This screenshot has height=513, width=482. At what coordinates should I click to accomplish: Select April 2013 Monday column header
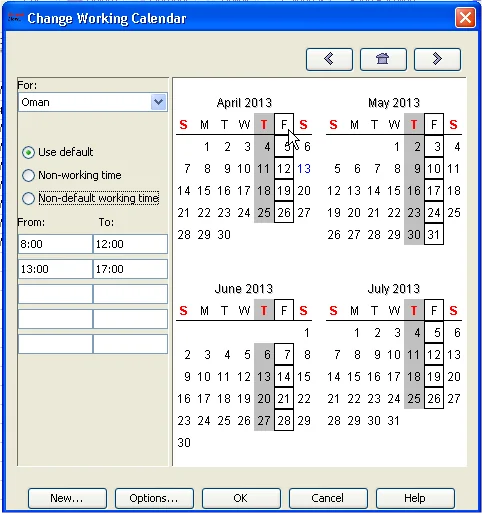pyautogui.click(x=204, y=125)
